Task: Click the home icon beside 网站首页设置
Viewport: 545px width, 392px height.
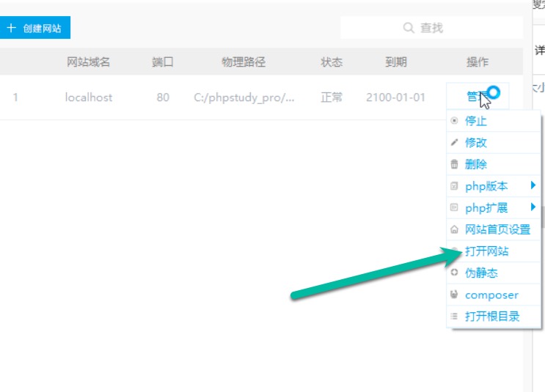Action: pyautogui.click(x=454, y=229)
